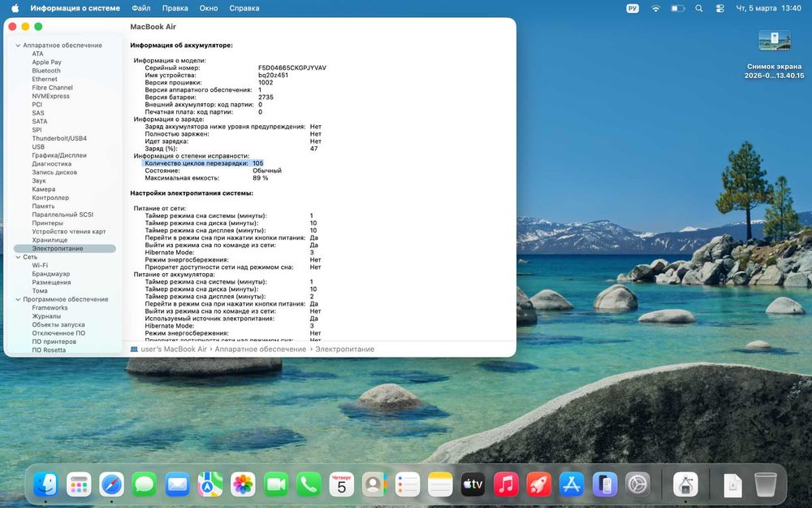This screenshot has width=812, height=508.
Task: Select Графика/Дисплеи in the sidebar
Action: pos(59,155)
